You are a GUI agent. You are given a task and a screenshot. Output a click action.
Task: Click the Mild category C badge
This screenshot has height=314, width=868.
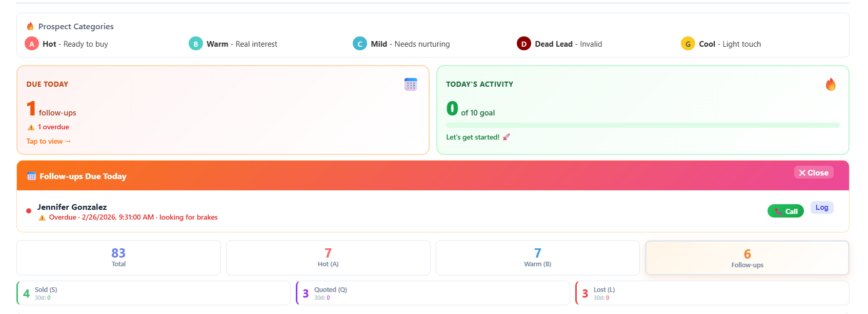[360, 44]
